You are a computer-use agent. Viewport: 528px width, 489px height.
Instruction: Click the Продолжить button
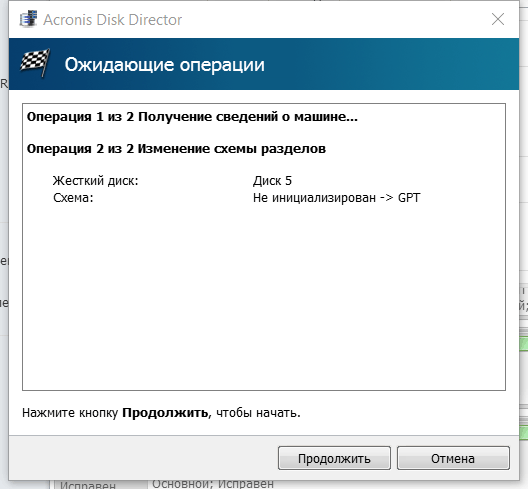click(334, 458)
